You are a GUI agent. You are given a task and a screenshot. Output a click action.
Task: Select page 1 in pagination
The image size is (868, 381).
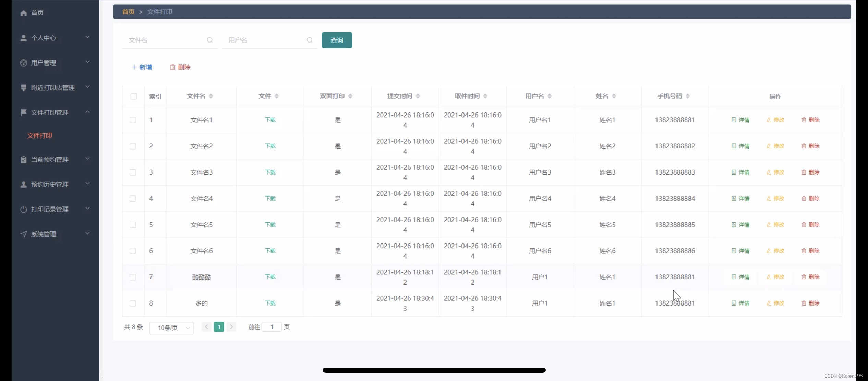click(x=219, y=327)
